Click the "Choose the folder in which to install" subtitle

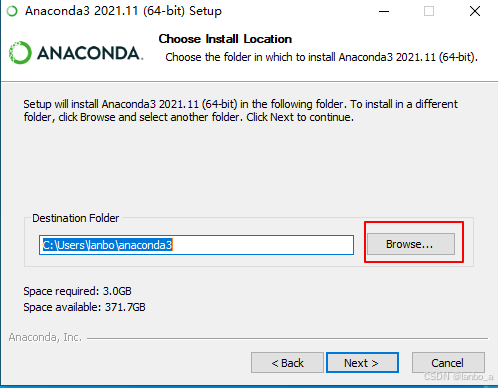(322, 57)
